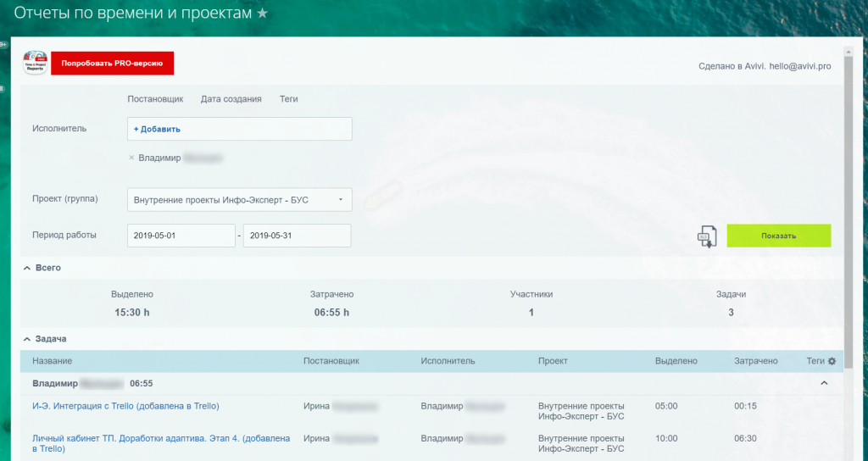Open task Личный кабинет ТП. Доработки адаптива
The image size is (868, 461).
click(161, 443)
